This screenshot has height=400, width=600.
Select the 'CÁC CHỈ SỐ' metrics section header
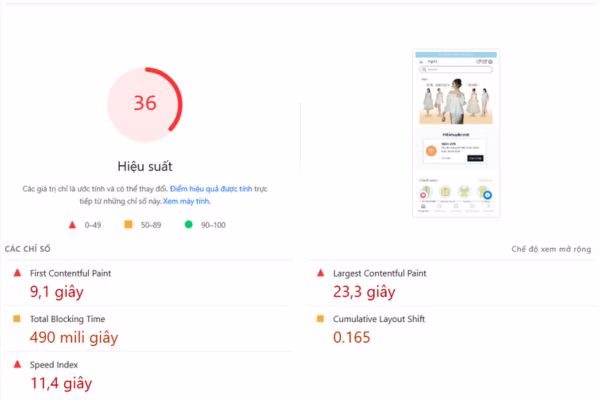(28, 249)
